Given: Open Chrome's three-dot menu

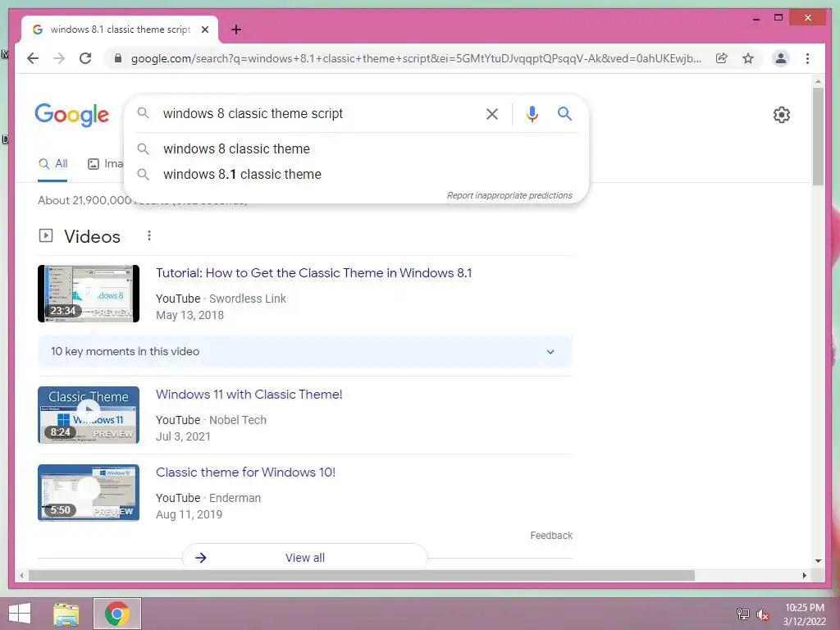Looking at the screenshot, I should coord(807,58).
